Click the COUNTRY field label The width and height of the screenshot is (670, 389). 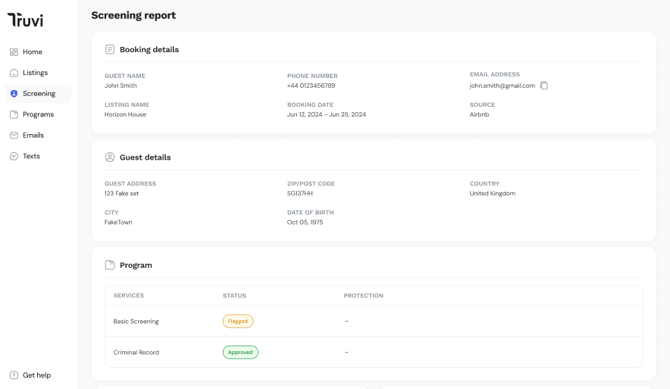485,183
